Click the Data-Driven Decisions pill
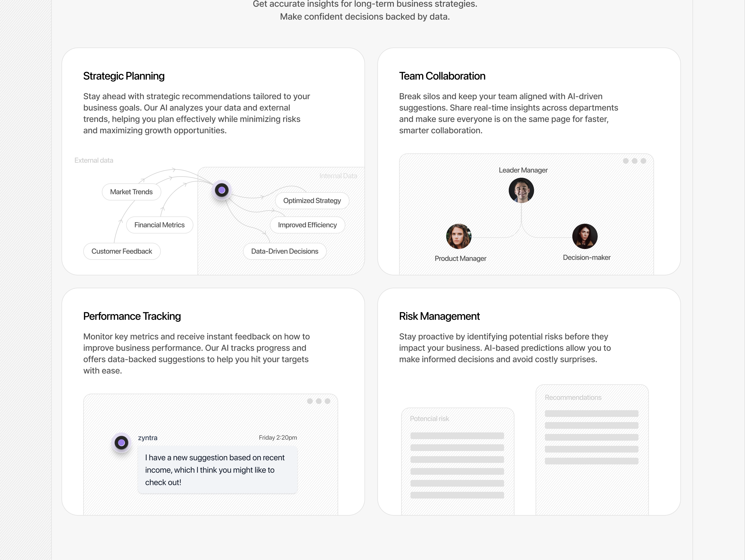 pos(285,251)
